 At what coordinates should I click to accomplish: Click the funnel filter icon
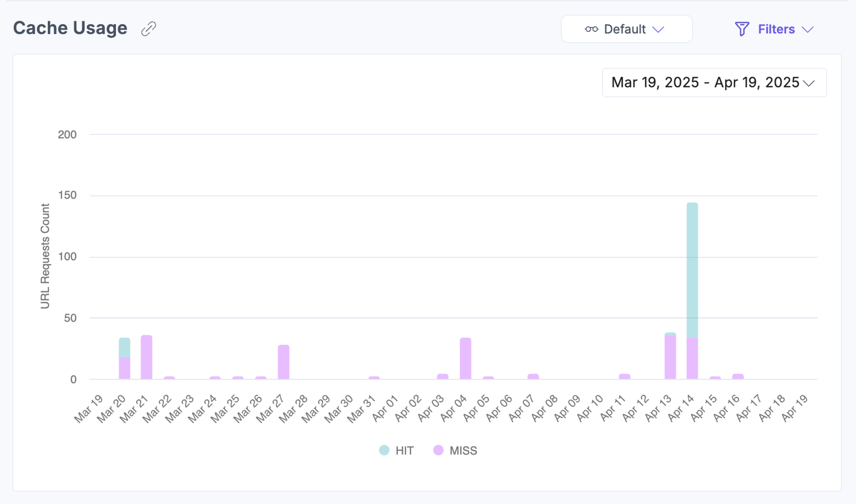point(742,29)
